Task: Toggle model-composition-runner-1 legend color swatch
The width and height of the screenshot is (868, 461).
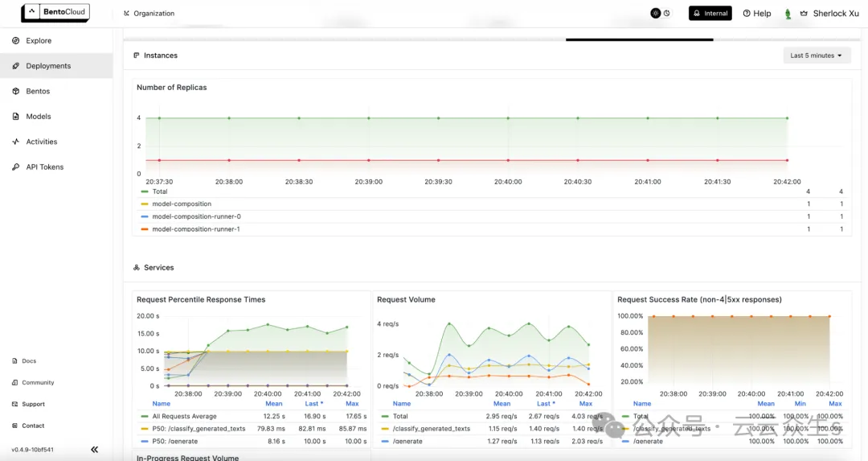Action: [145, 229]
